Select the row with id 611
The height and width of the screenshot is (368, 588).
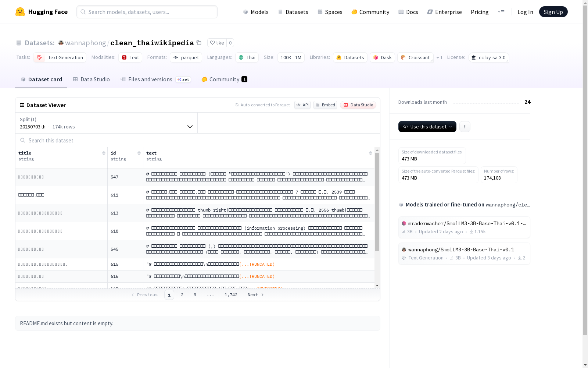[x=195, y=195]
